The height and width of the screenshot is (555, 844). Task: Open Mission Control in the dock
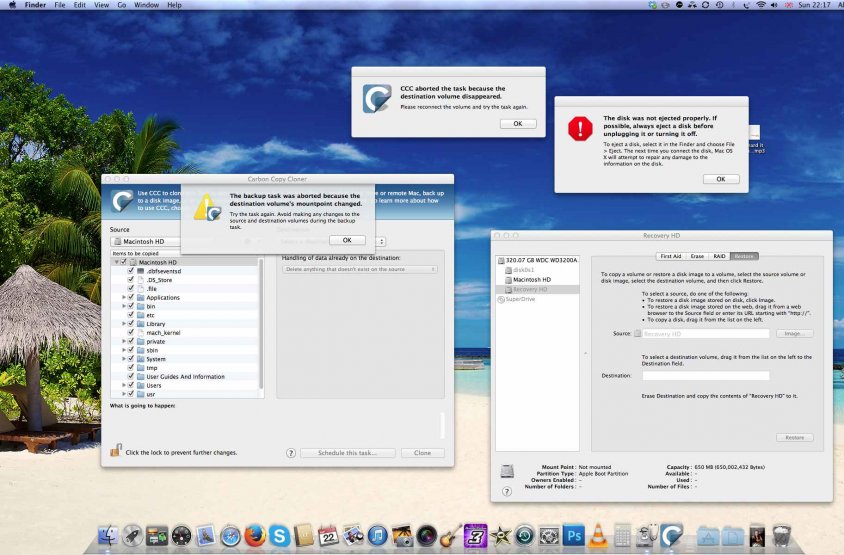click(x=157, y=536)
